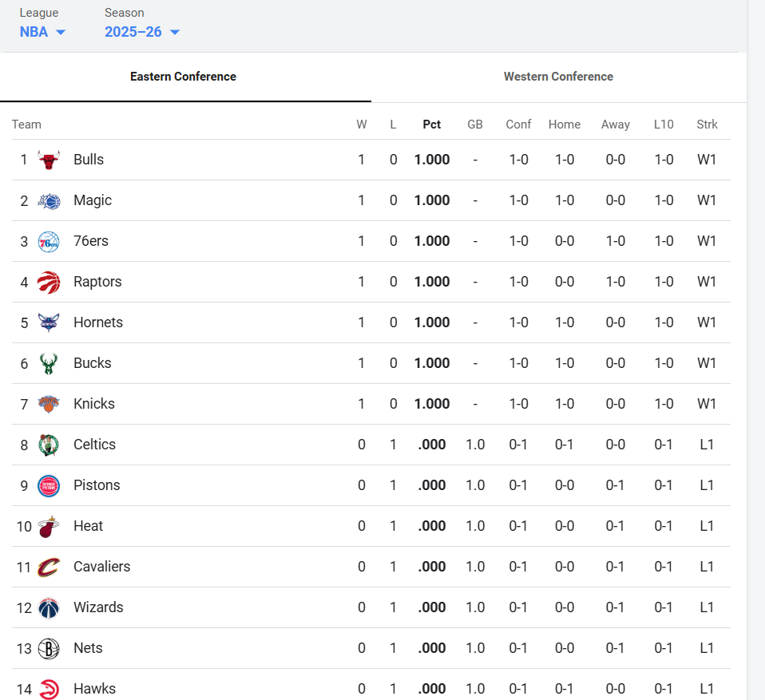765x700 pixels.
Task: Open the Cavaliers team name
Action: [102, 567]
